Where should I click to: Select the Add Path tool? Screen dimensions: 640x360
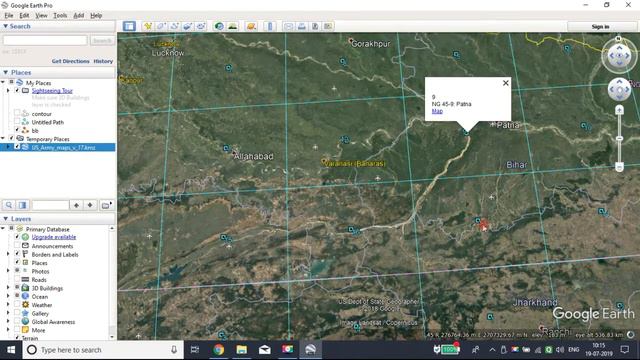[174, 26]
